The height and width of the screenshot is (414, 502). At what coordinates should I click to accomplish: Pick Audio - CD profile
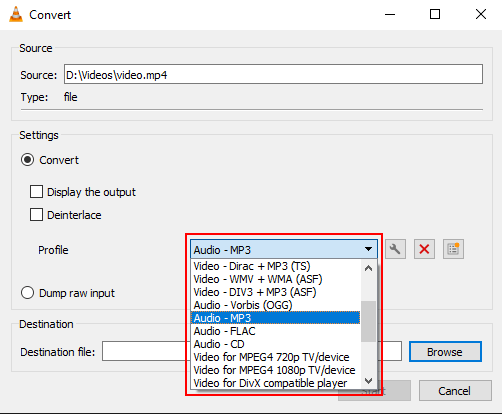coord(275,344)
